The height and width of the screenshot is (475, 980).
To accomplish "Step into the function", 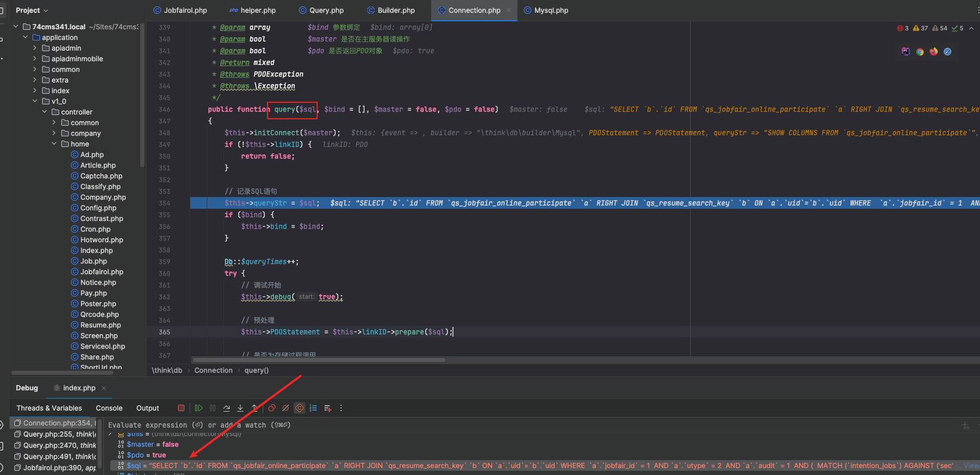I will pos(240,408).
